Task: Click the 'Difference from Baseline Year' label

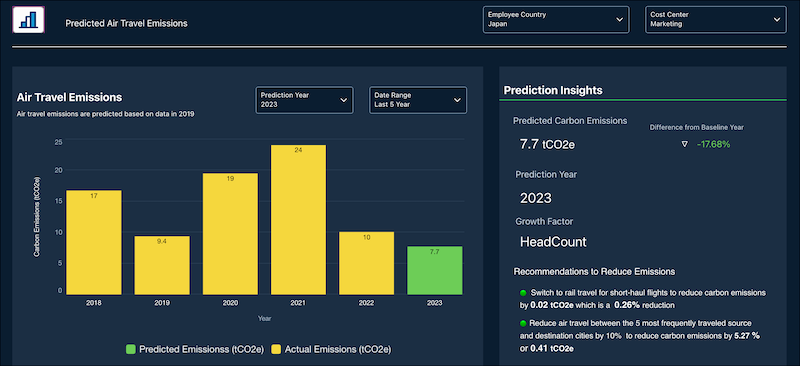Action: point(696,128)
